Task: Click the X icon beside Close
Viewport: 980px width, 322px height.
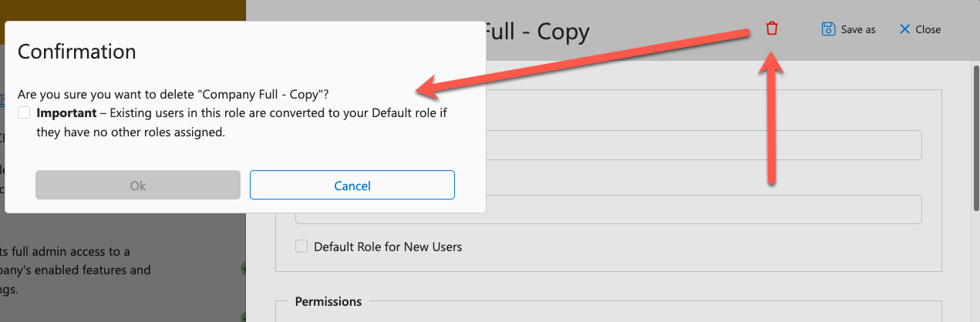Action: tap(905, 29)
